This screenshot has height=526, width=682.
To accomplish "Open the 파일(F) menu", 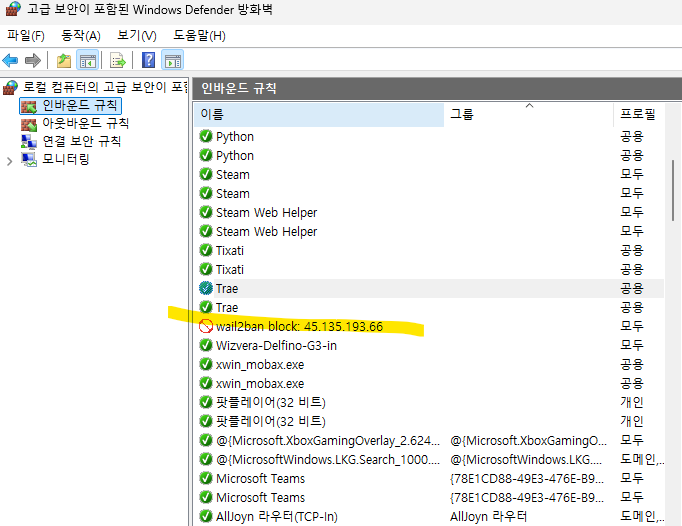I will [x=26, y=36].
